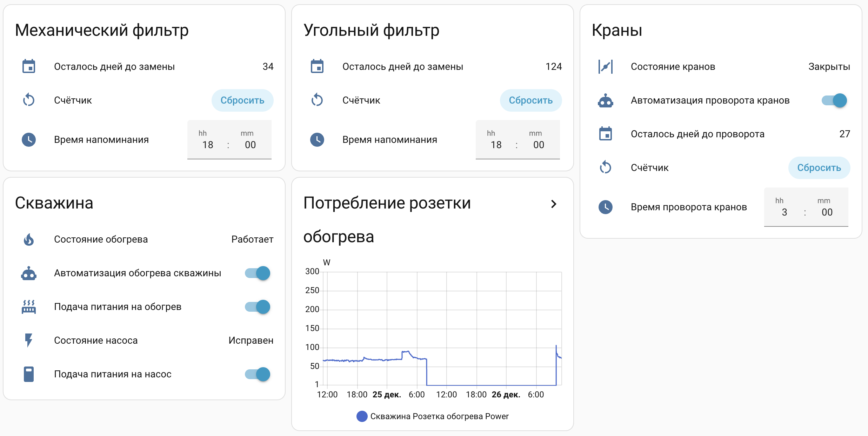Image resolution: width=868 pixels, height=436 pixels.
Task: Open details via chevron on Потребление розетки обогрева card
Action: pyautogui.click(x=554, y=204)
